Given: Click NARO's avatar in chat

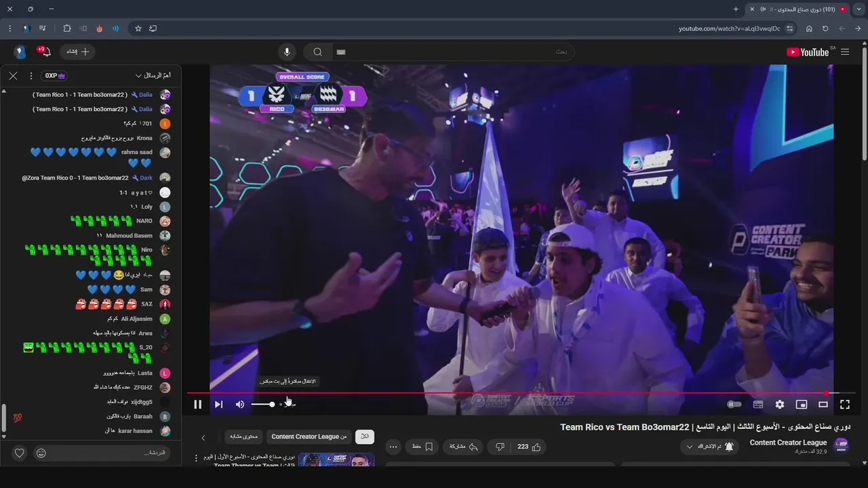Looking at the screenshot, I should tap(165, 221).
